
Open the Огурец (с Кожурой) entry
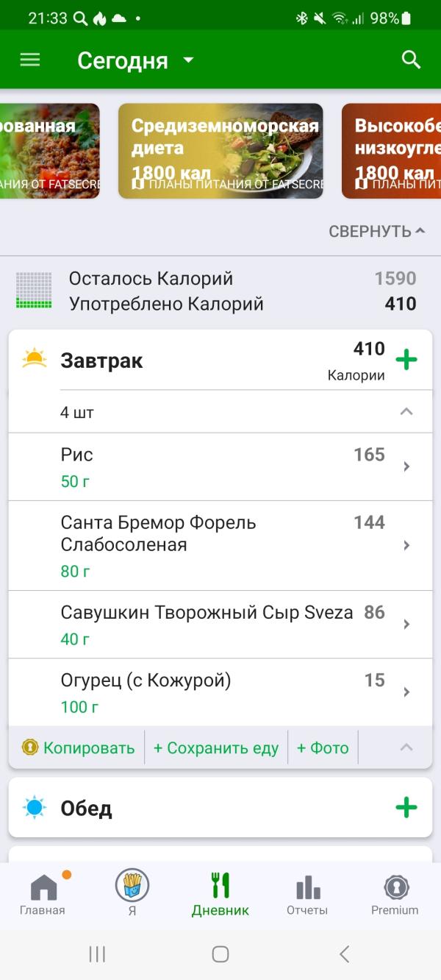point(220,692)
